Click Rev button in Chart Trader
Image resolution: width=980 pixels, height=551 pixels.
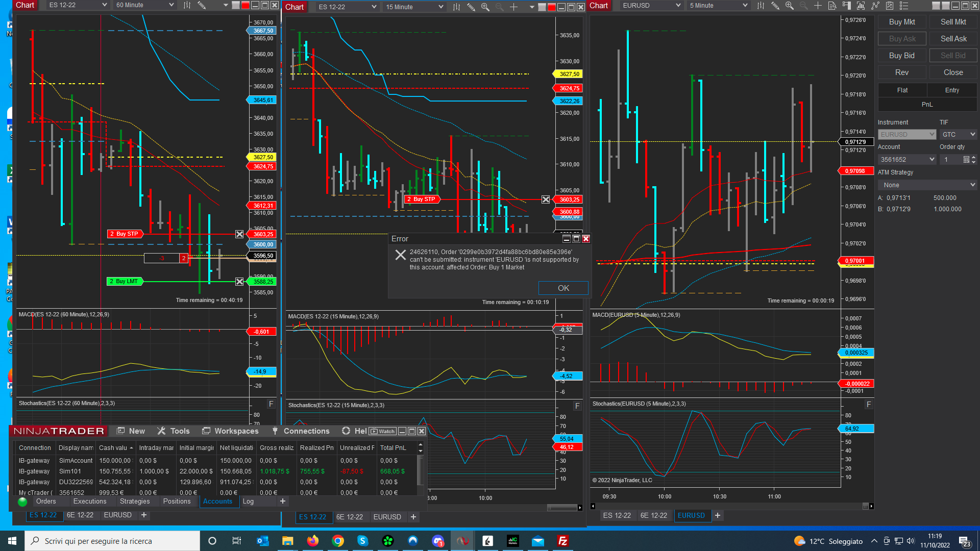coord(902,72)
